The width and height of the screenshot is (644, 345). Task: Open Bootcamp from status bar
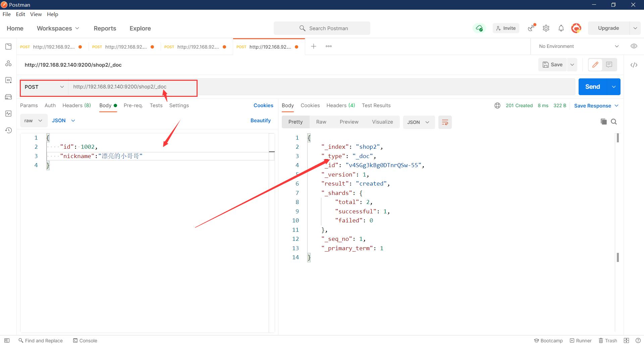click(548, 340)
